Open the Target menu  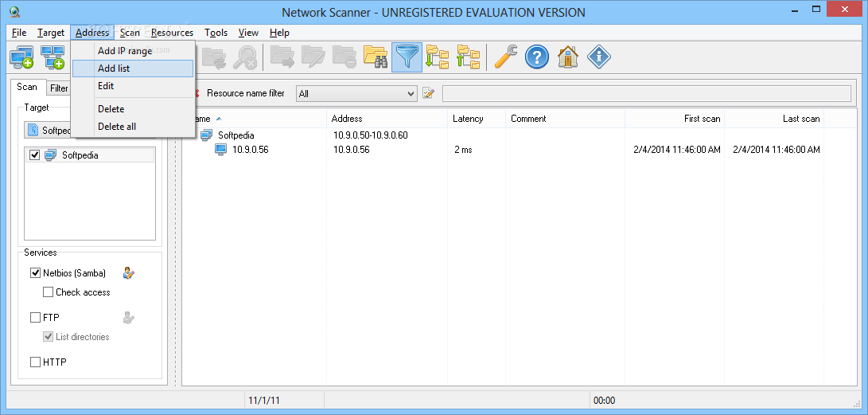click(x=51, y=33)
